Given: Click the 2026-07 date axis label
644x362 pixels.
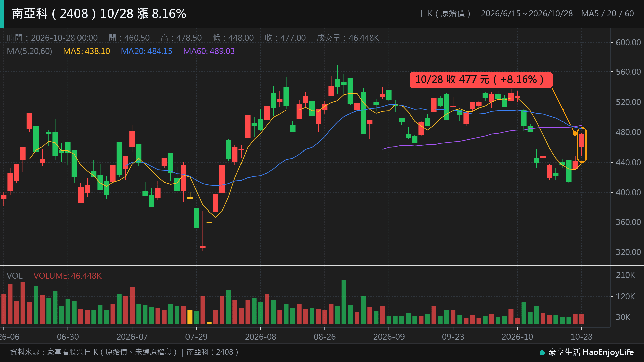Looking at the screenshot, I should (132, 337).
